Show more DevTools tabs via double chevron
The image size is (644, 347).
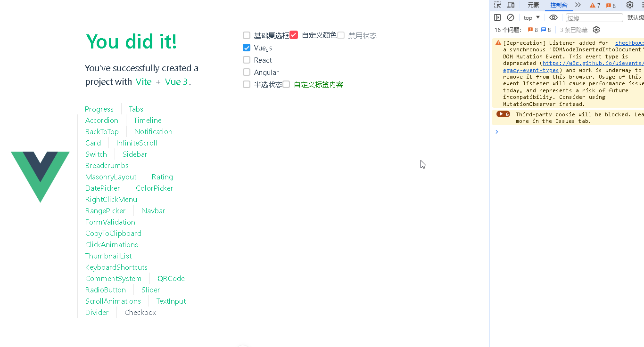(x=578, y=5)
